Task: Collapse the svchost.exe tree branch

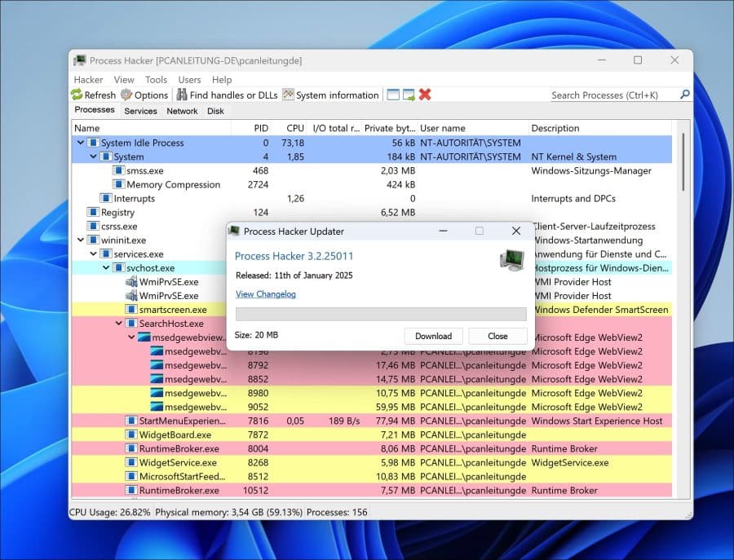Action: pos(105,267)
